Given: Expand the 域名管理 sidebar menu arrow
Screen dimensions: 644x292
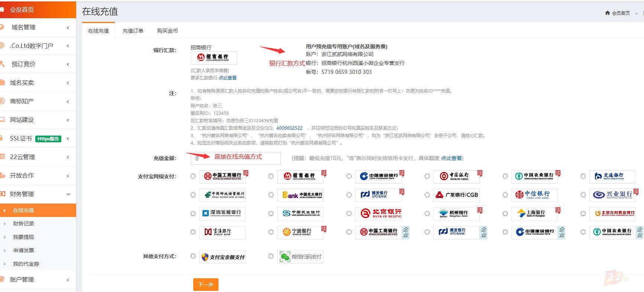Looking at the screenshot, I should pyautogui.click(x=68, y=27).
